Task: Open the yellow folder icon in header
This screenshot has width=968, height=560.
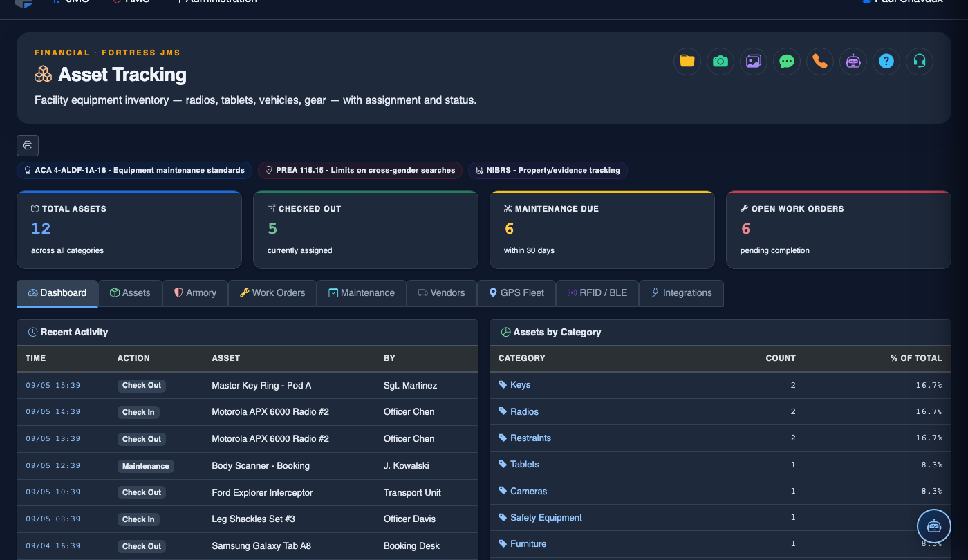Action: pos(687,62)
